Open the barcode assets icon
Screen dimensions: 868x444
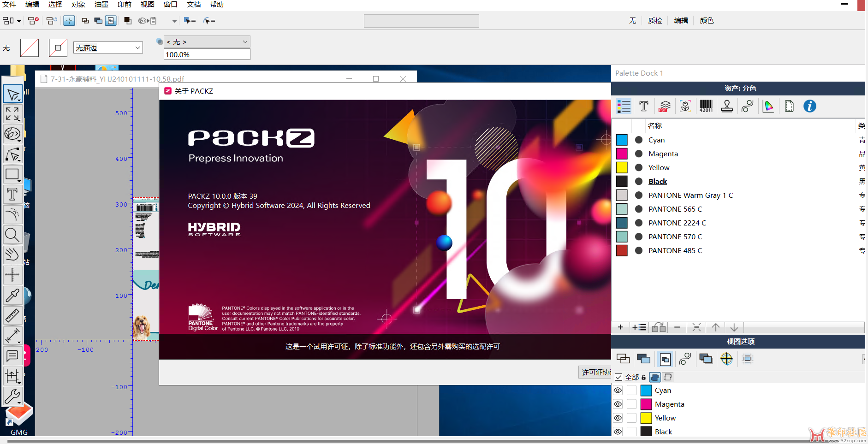706,107
